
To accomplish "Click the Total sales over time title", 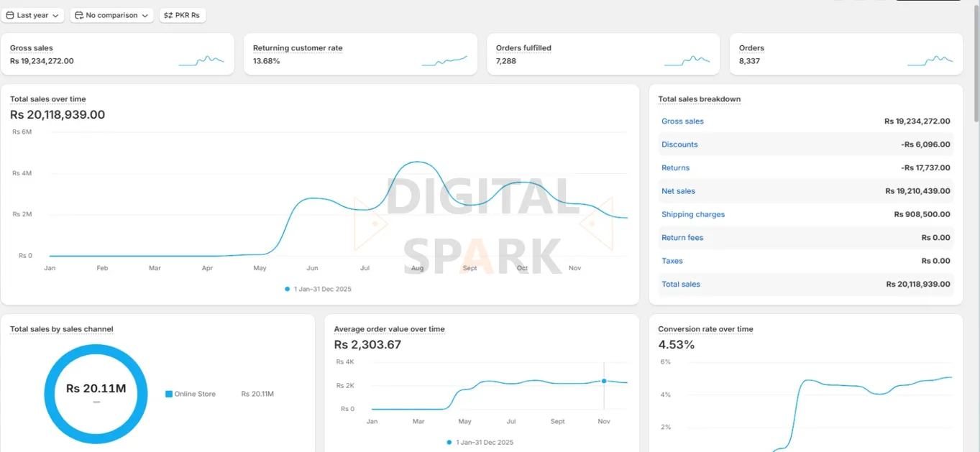I will point(47,98).
